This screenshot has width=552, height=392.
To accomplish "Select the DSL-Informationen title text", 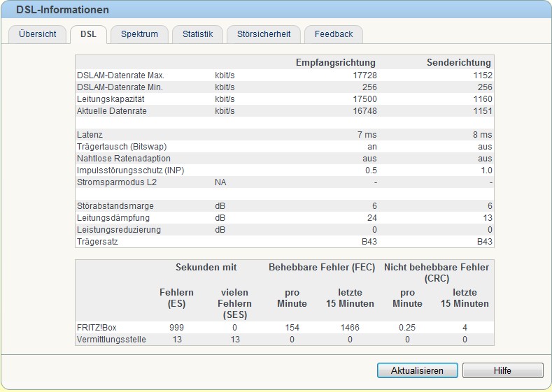I will (62, 10).
